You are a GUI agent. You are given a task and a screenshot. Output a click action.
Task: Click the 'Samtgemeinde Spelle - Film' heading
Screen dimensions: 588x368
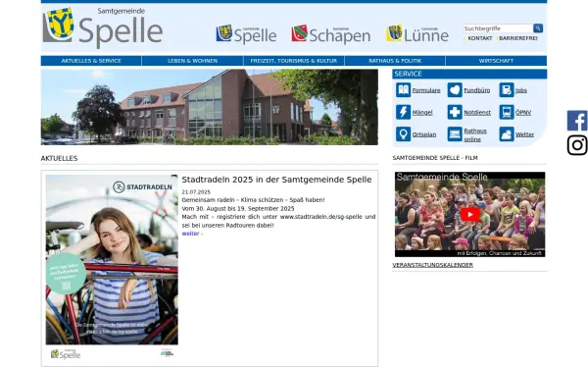pos(435,158)
